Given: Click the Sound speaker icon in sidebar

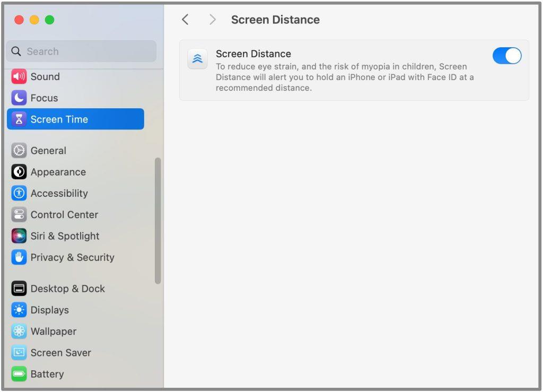Looking at the screenshot, I should click(19, 76).
